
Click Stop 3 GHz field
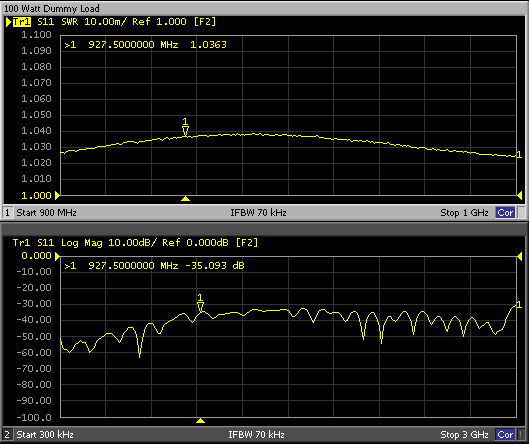pyautogui.click(x=464, y=435)
